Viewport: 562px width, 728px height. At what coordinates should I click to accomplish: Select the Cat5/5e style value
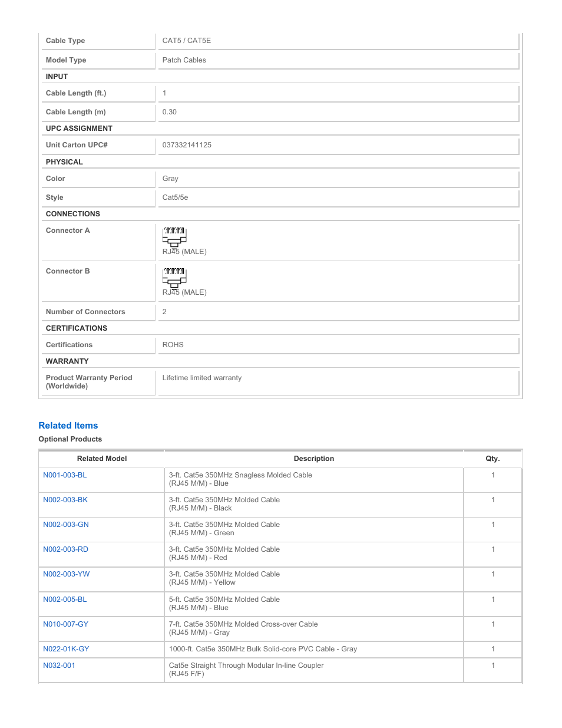(176, 197)
